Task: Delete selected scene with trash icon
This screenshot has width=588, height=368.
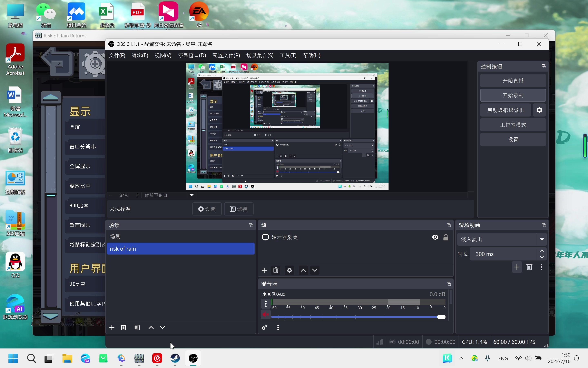Action: 124,328
